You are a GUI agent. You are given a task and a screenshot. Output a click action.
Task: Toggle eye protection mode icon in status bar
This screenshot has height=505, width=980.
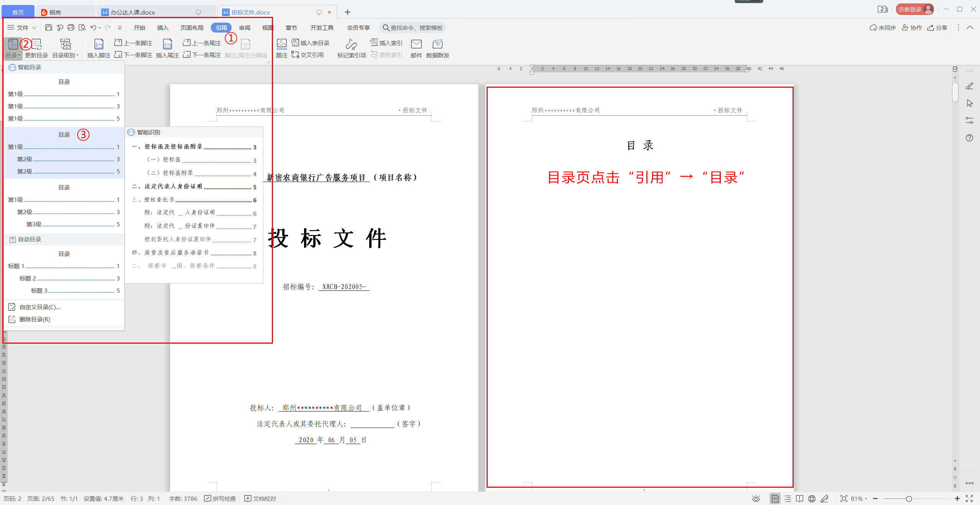click(756, 498)
